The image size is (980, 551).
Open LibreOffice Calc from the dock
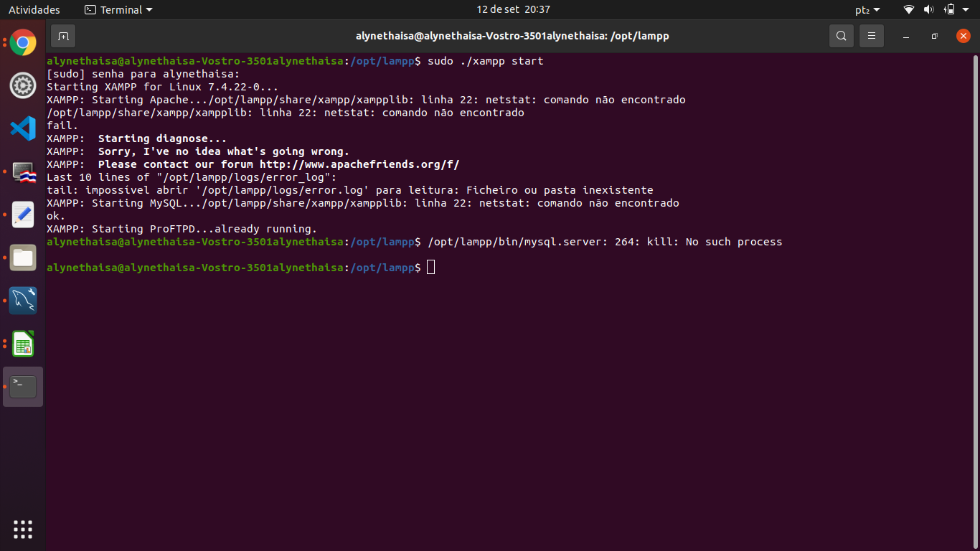23,344
